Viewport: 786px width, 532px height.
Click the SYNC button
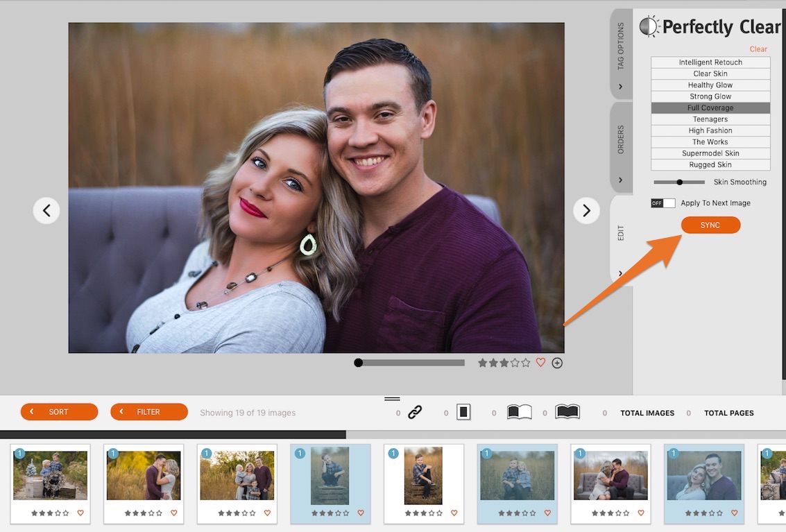tap(710, 225)
